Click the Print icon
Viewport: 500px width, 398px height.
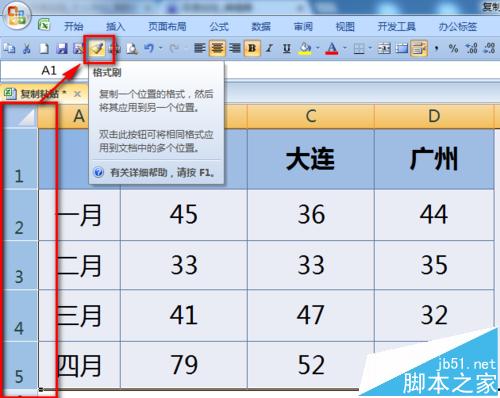pos(115,49)
